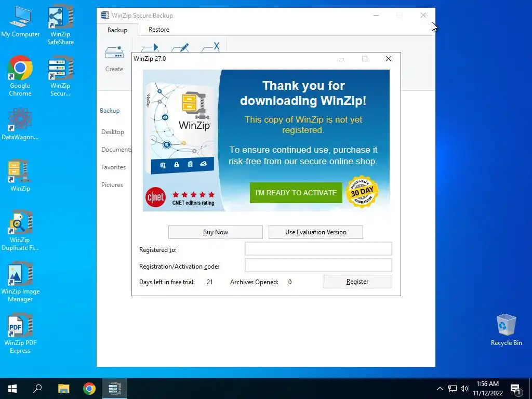Switch to the Backup tab
This screenshot has width=532, height=399.
(117, 30)
